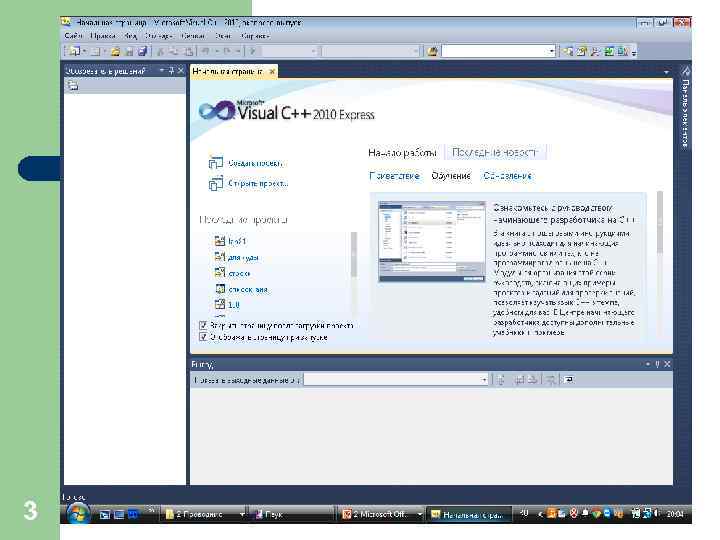Click the Приветствие link
Screen dimensions: 720x540
[394, 176]
